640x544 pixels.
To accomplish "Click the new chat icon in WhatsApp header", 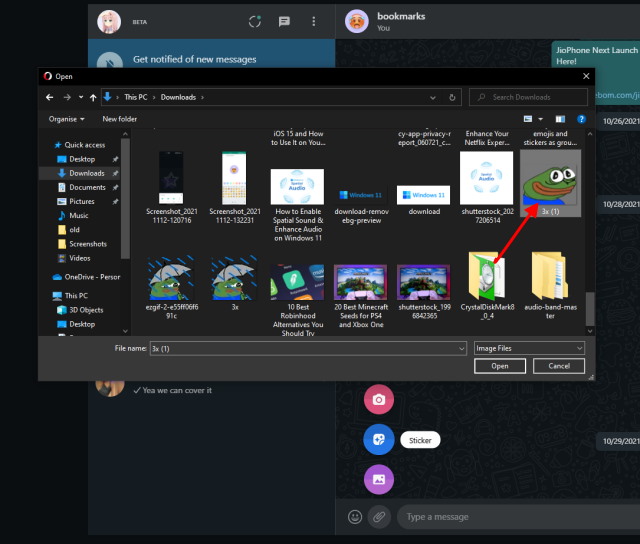I will click(284, 21).
